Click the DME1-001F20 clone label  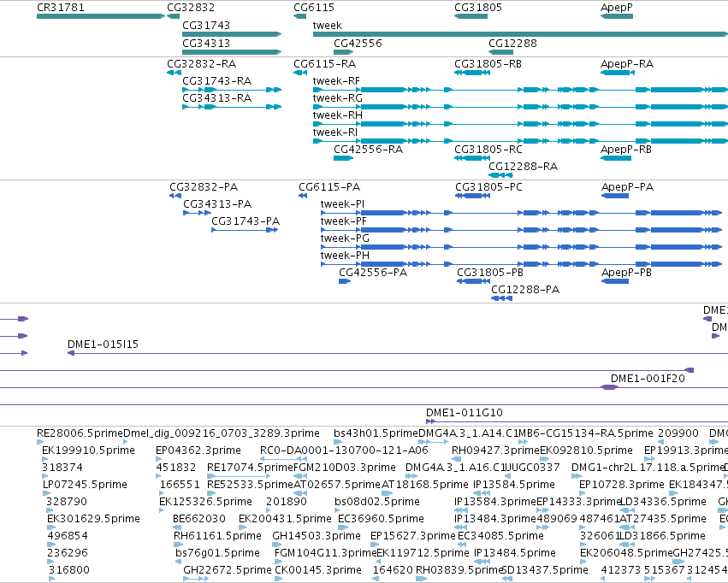tap(648, 379)
